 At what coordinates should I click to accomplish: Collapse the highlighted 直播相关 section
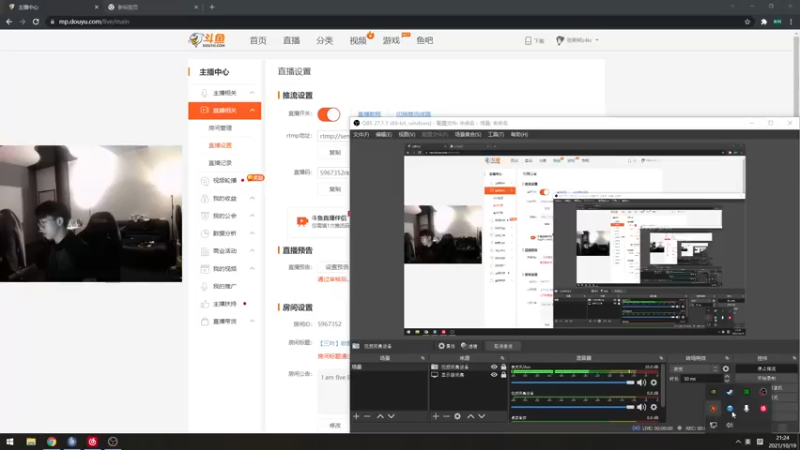click(x=252, y=110)
